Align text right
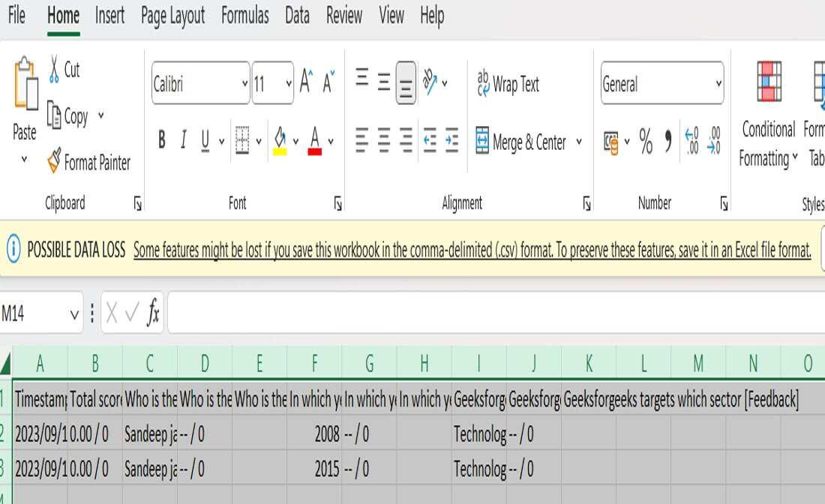This screenshot has width=825, height=504. (406, 140)
